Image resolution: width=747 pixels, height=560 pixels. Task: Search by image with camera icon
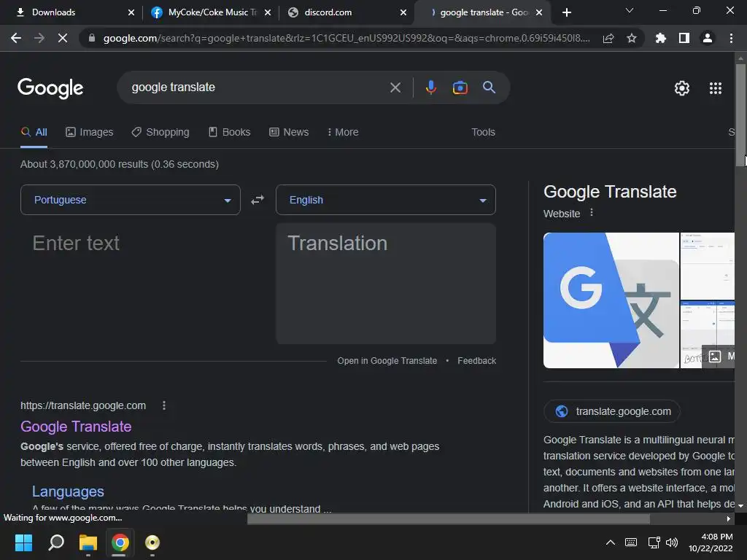(x=460, y=87)
